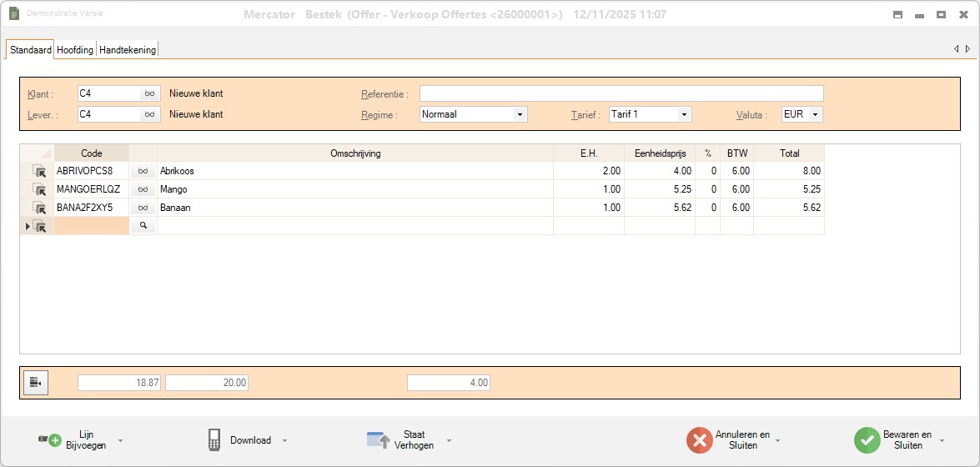The width and height of the screenshot is (980, 467).
Task: Click the Mango description cell
Action: (355, 189)
